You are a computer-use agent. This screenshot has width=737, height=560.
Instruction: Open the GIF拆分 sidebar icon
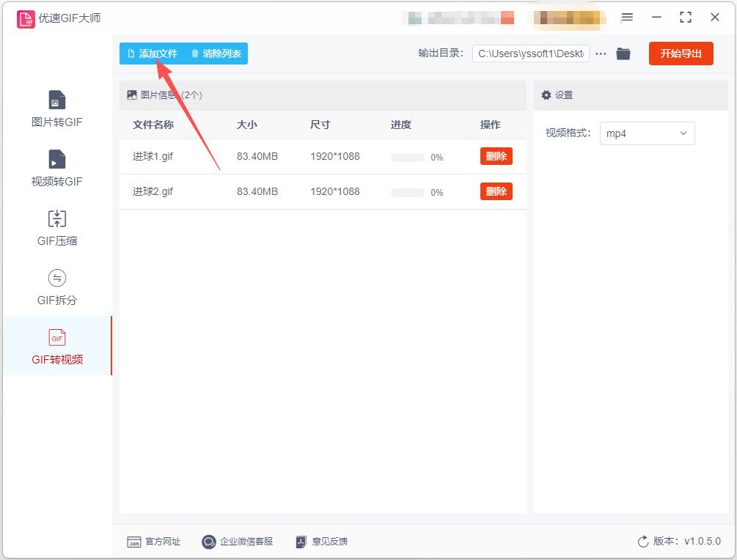pyautogui.click(x=57, y=278)
